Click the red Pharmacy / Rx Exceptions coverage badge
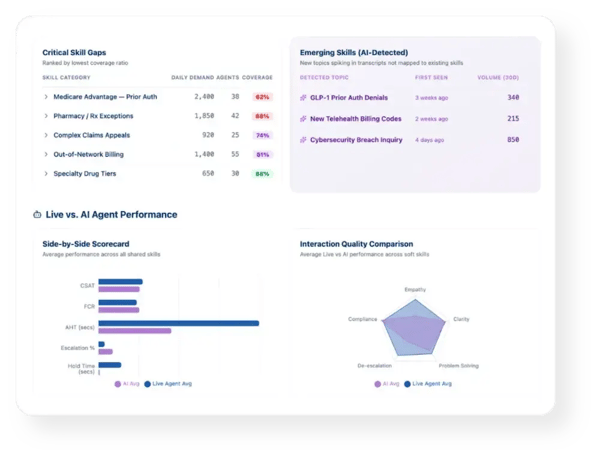 pos(262,116)
